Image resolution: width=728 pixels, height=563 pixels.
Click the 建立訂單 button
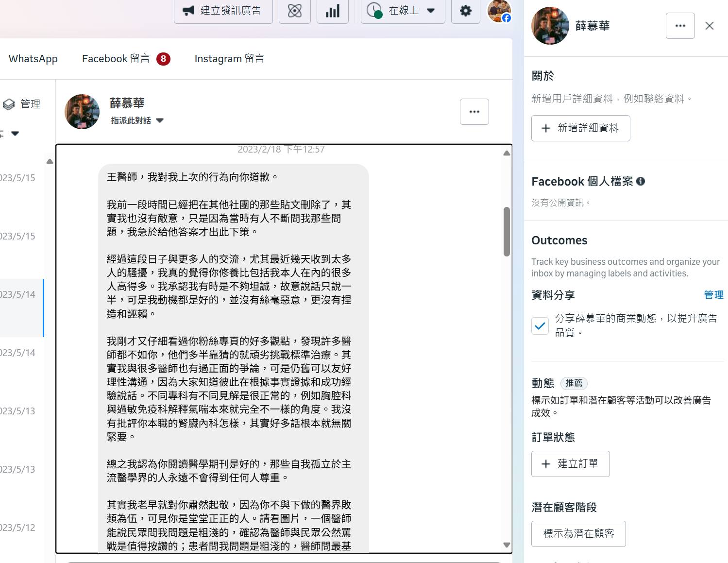(570, 464)
